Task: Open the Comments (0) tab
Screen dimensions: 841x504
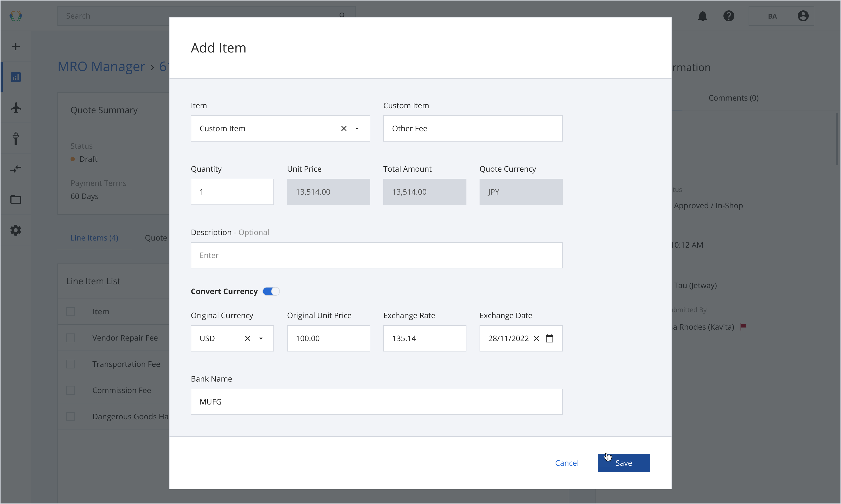Action: click(x=733, y=98)
